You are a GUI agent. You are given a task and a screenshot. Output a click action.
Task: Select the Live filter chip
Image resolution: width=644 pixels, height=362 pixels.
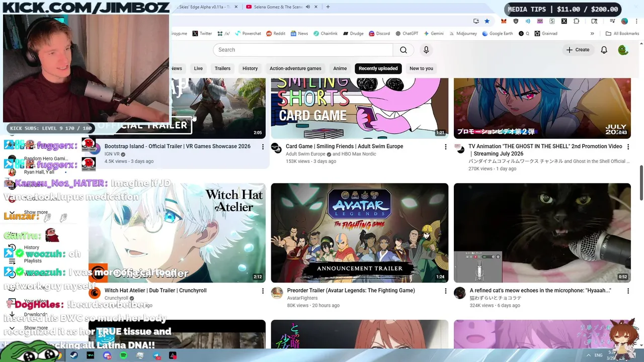[198, 68]
